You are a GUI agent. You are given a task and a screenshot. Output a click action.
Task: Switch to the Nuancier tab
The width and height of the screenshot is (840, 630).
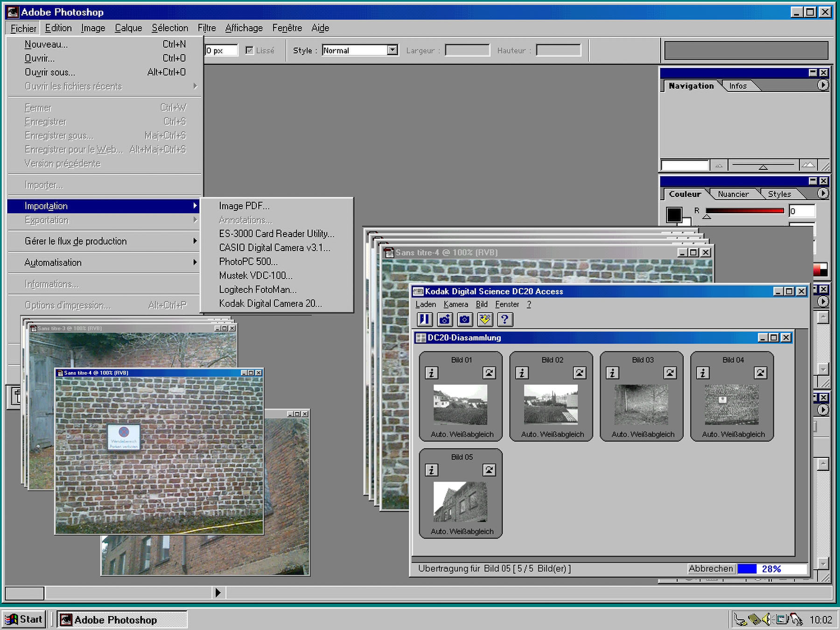click(733, 194)
